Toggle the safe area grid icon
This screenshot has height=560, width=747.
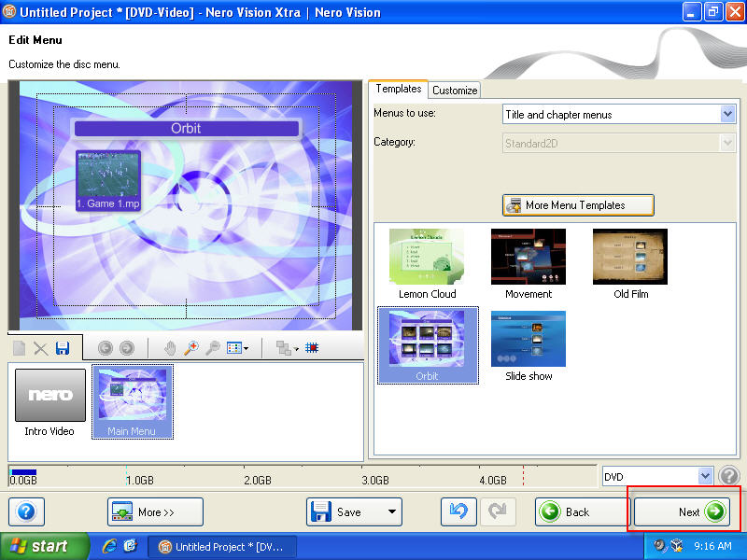point(312,348)
